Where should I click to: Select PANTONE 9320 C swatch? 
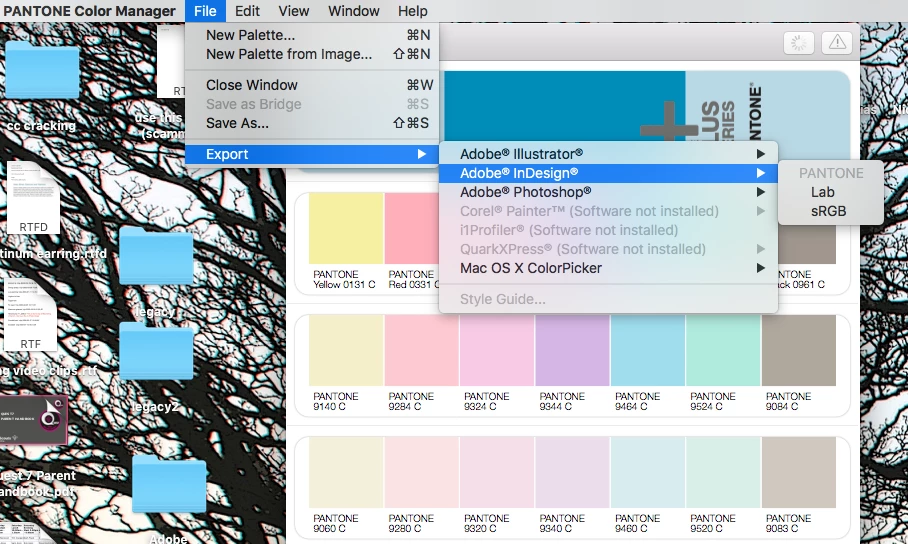pyautogui.click(x=497, y=473)
